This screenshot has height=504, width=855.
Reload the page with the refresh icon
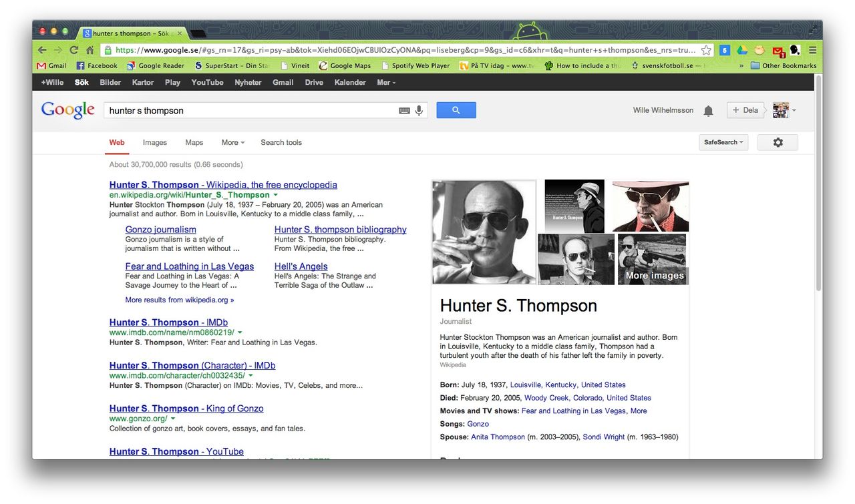point(73,50)
